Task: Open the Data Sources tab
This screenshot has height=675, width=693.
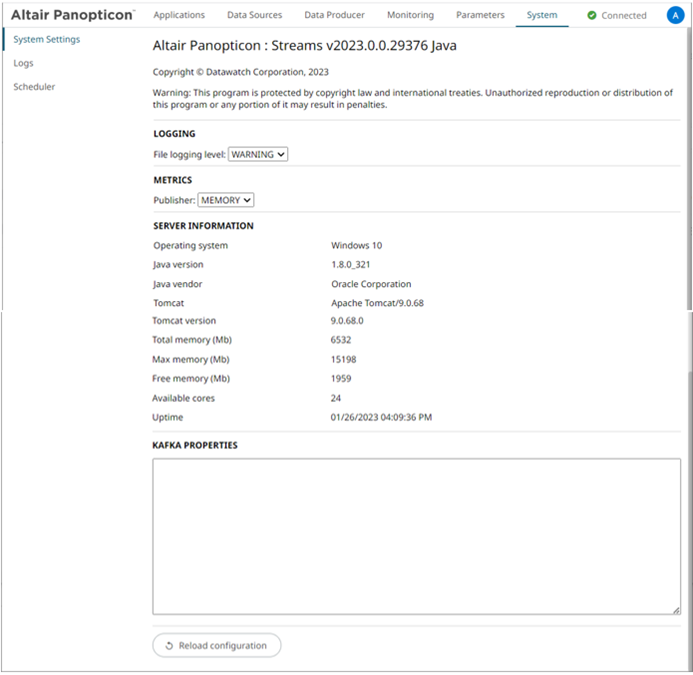Action: point(254,15)
